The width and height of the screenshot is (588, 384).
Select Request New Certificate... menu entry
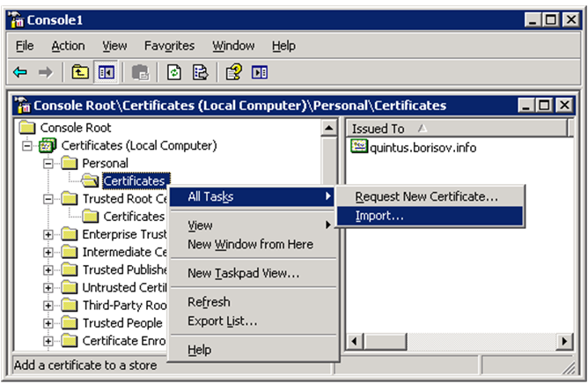coord(426,196)
